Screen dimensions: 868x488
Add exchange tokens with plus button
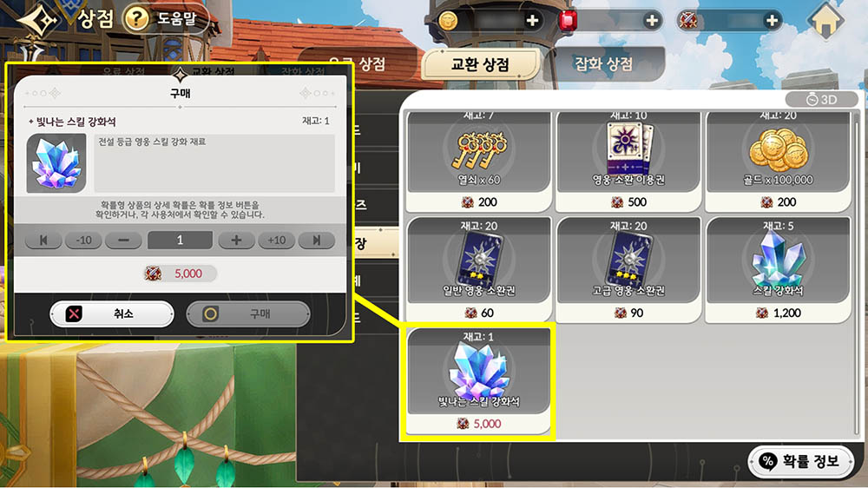(771, 21)
